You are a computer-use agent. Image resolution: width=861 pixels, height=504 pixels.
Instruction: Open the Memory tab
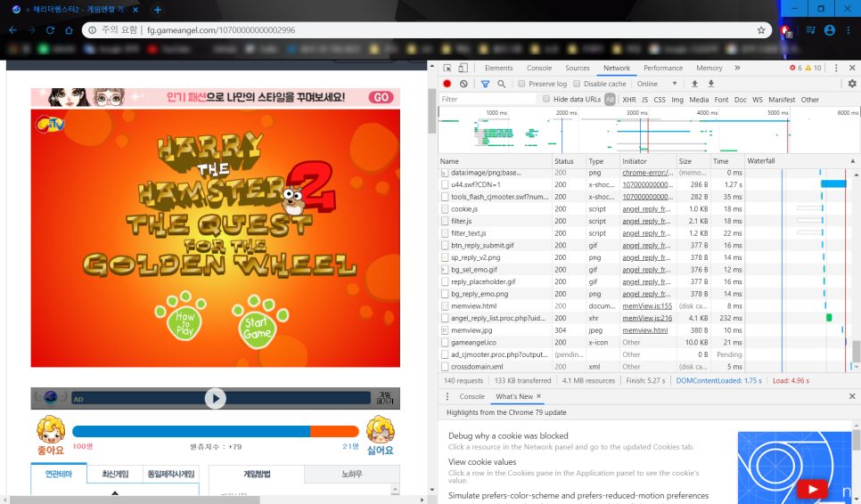pos(709,68)
